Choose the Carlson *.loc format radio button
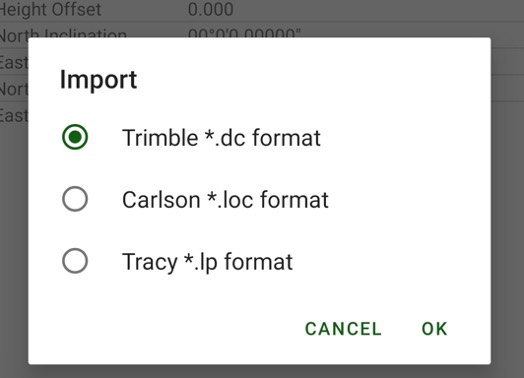524x378 pixels. [75, 199]
